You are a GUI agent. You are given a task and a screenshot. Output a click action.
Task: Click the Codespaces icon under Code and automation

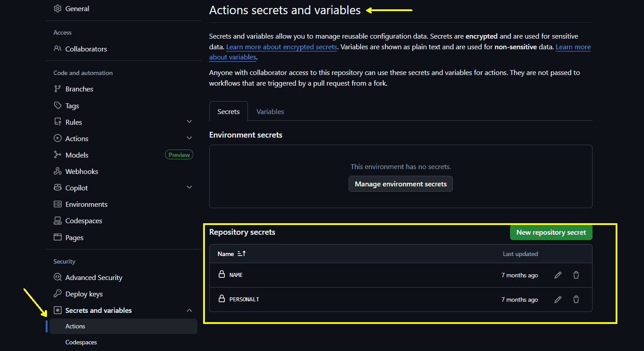coord(57,221)
